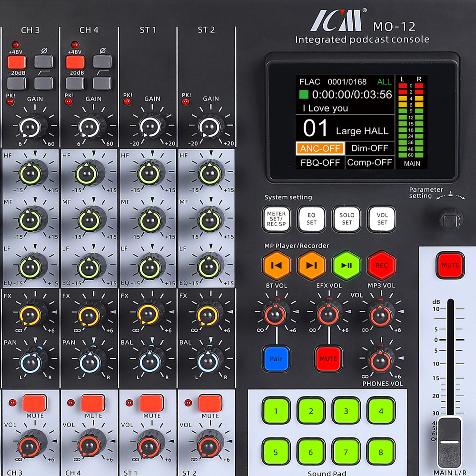Open the EQ SET system setting
Screen dimensions: 476x476
[311, 219]
